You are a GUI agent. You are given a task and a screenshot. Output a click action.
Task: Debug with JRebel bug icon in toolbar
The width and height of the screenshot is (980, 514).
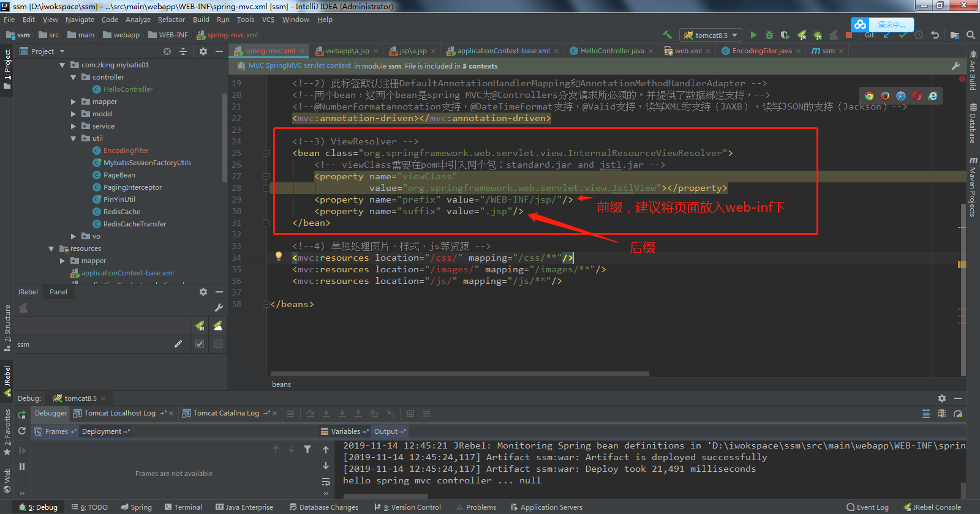(817, 35)
